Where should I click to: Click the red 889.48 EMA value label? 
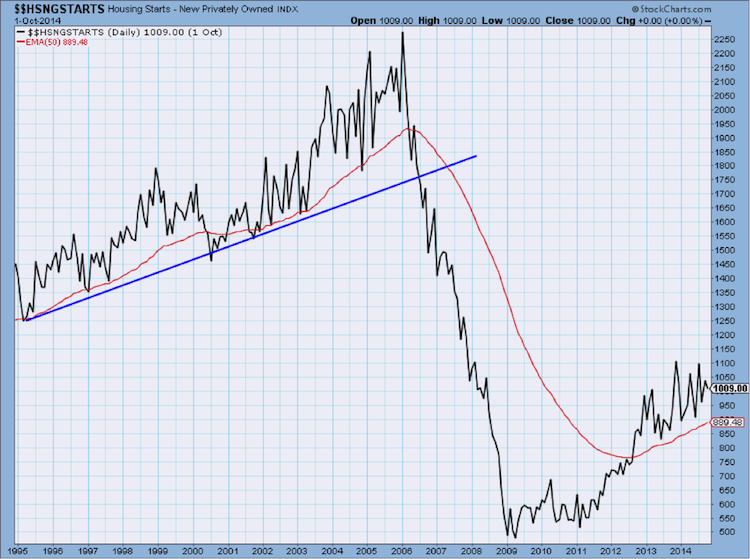coord(727,422)
